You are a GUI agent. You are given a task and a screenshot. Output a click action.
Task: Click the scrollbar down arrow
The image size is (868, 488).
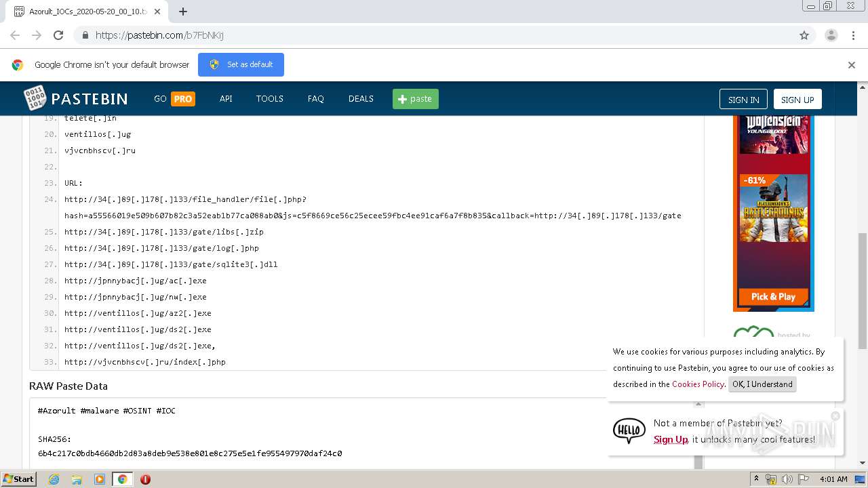click(863, 463)
